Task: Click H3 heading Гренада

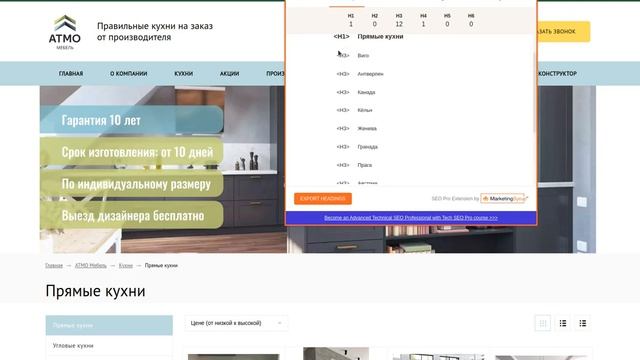Action: point(367,147)
